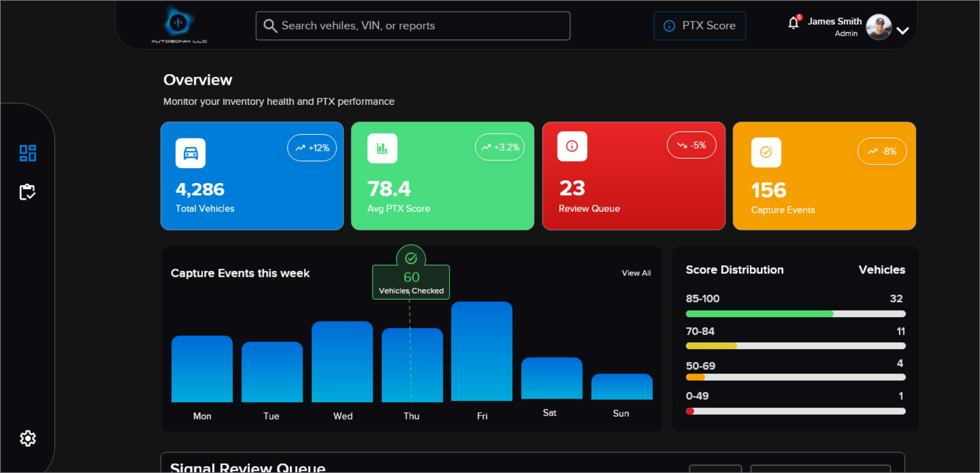This screenshot has height=473, width=980.
Task: Open the clipboard checklist sidebar icon
Action: click(x=27, y=192)
